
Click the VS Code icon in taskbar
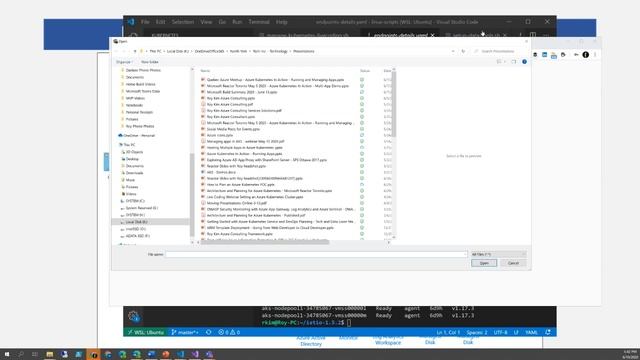tap(180, 354)
